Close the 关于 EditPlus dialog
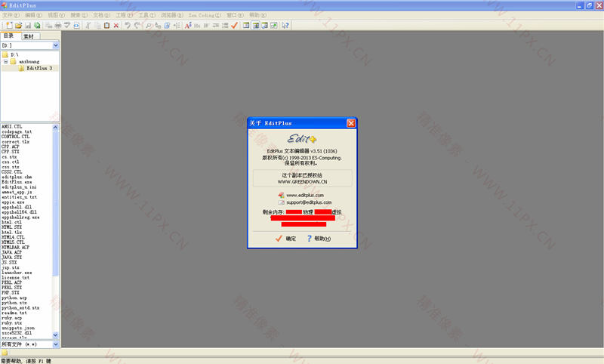The height and width of the screenshot is (364, 604). click(351, 123)
